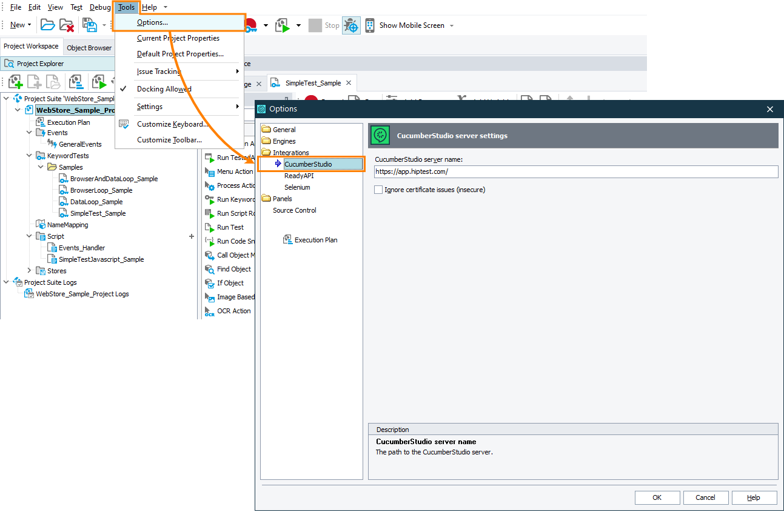Open the Settings submenu in Tools menu
The width and height of the screenshot is (784, 532).
tap(179, 107)
